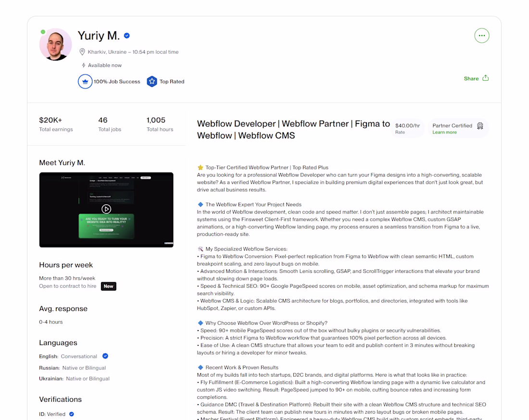Click the 'Available now' status text
The image size is (529, 420).
click(104, 65)
